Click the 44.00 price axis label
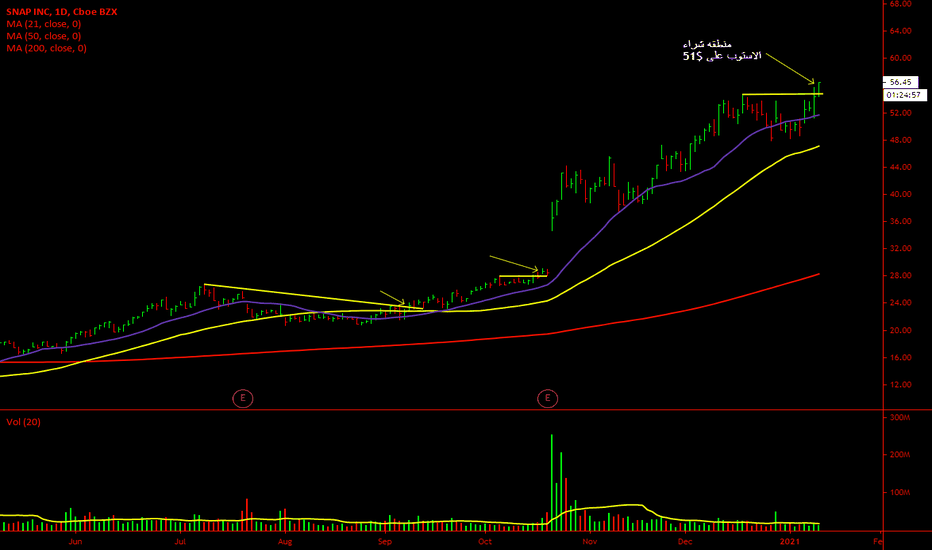This screenshot has height=550, width=932. pos(900,168)
